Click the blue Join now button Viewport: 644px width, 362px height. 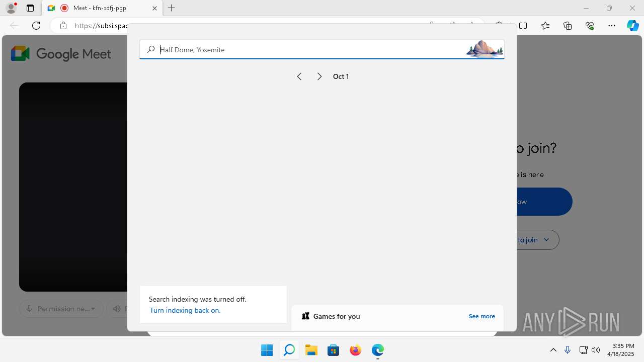544,202
